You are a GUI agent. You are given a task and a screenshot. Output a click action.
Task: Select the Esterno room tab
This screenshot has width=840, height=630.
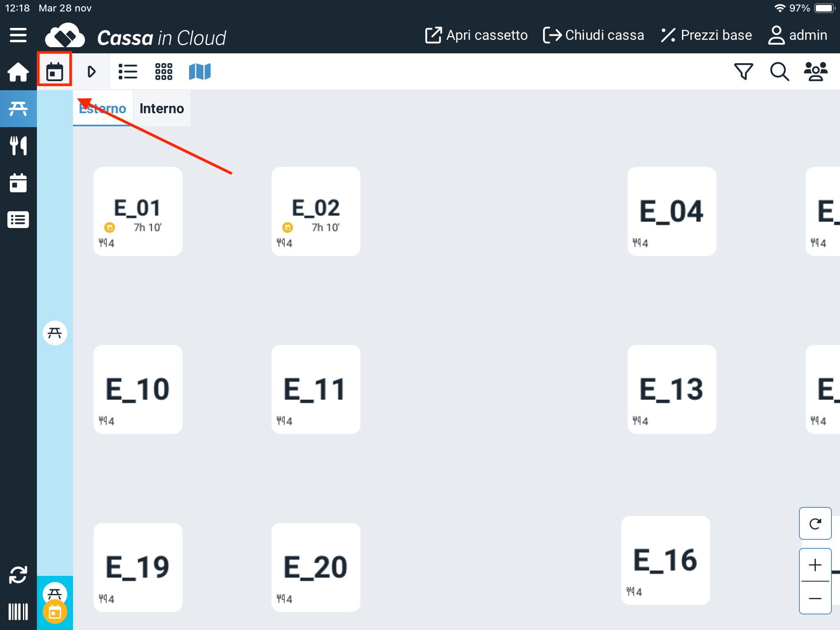point(103,109)
